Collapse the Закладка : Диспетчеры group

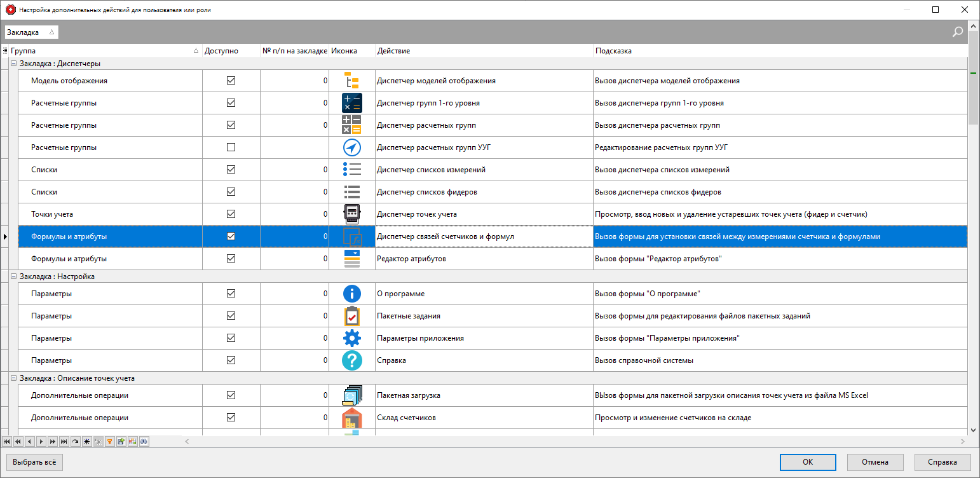(13, 63)
